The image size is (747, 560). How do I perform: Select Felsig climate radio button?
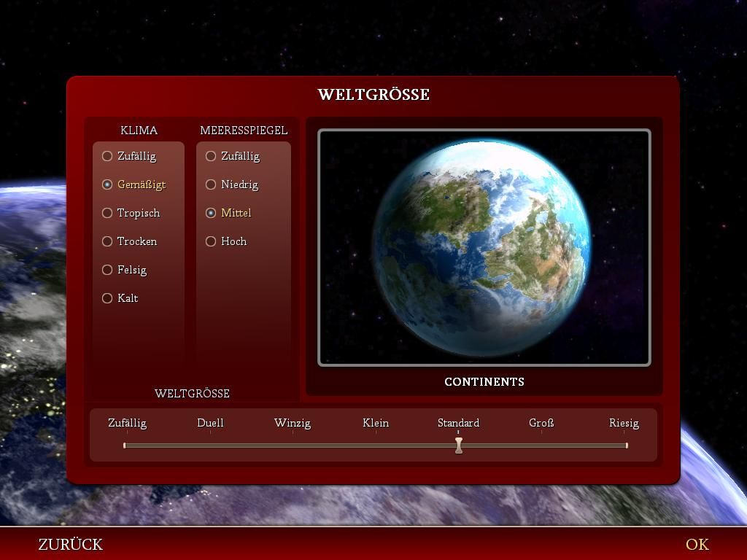click(x=107, y=270)
